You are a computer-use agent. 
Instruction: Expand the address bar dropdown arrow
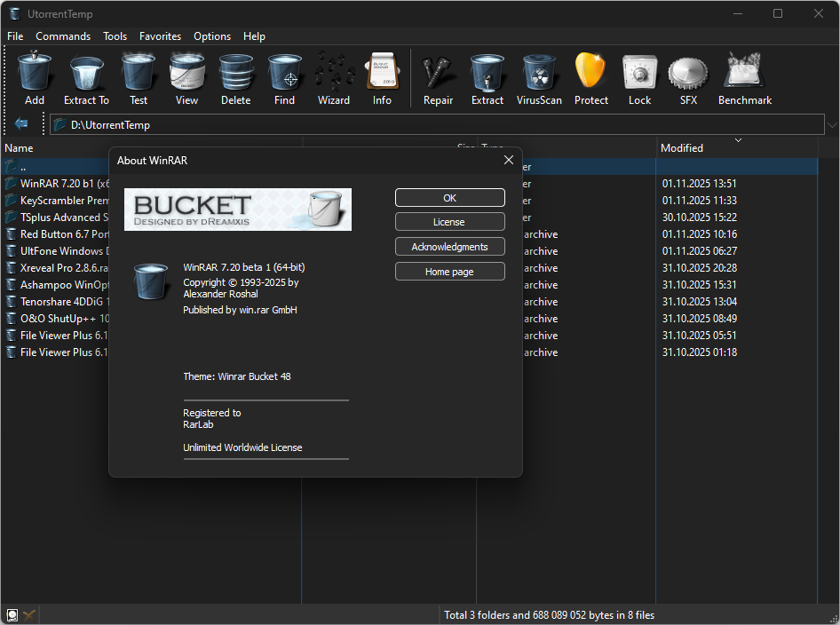coord(832,125)
